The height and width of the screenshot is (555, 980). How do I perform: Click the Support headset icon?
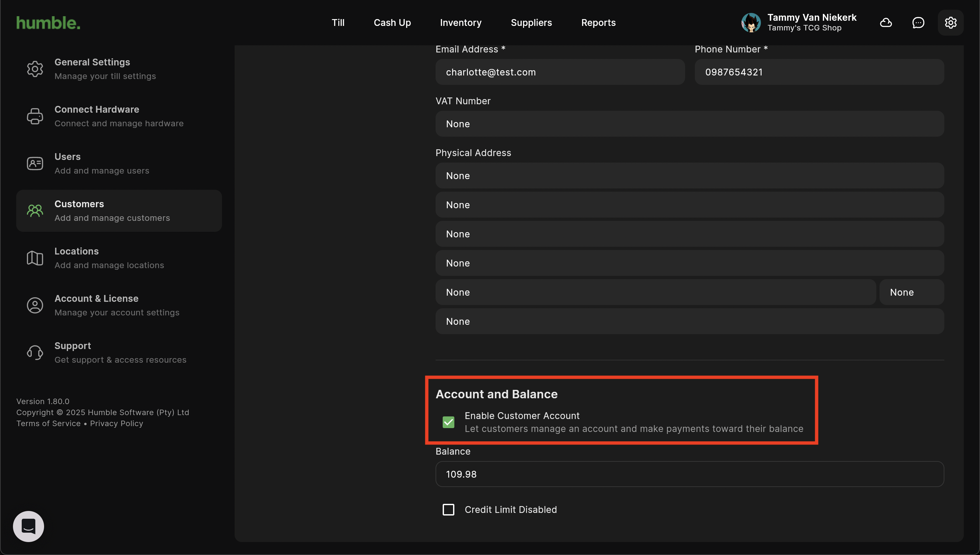(35, 353)
